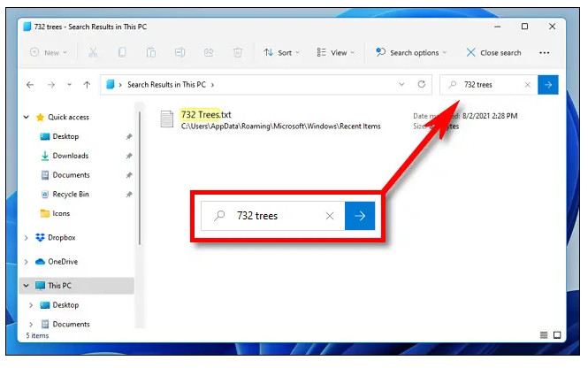Refresh the search results
Viewport: 588px width, 368px height.
coord(423,85)
